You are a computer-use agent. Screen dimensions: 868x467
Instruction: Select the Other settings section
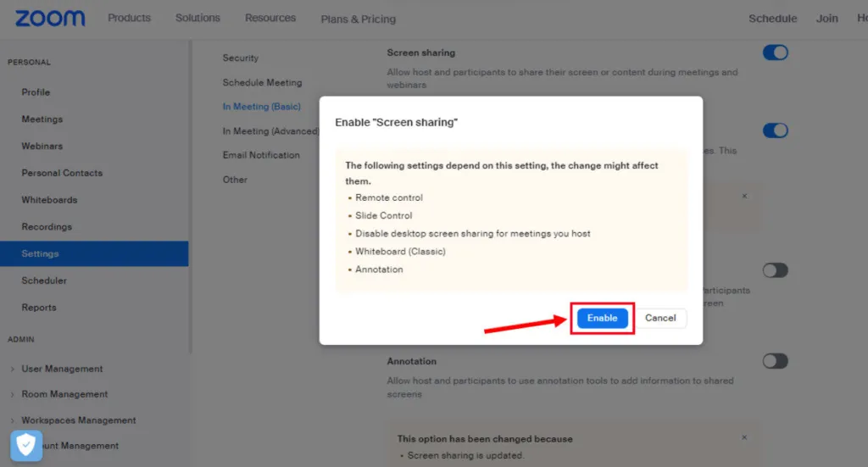pos(235,180)
